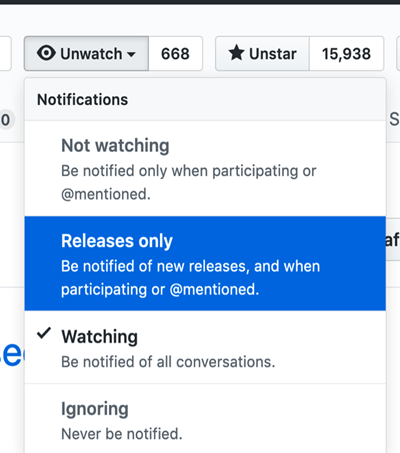The height and width of the screenshot is (453, 400).
Task: Click the partially hidden button right of 15,938
Action: pos(398,54)
